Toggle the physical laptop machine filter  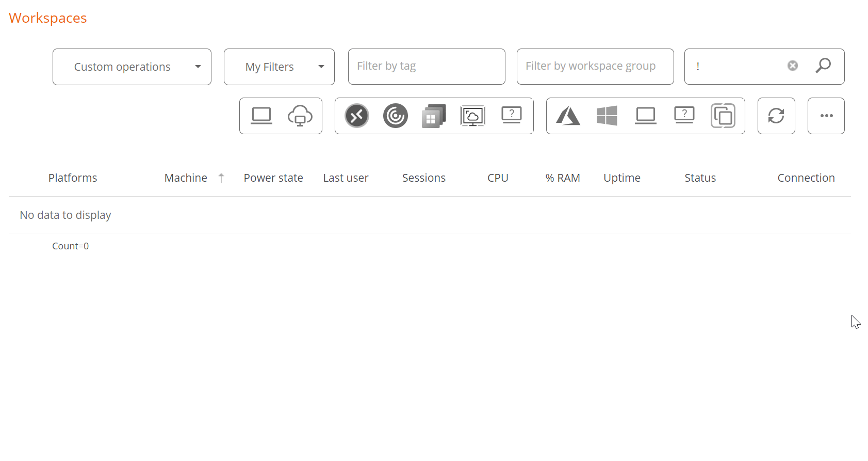click(261, 116)
